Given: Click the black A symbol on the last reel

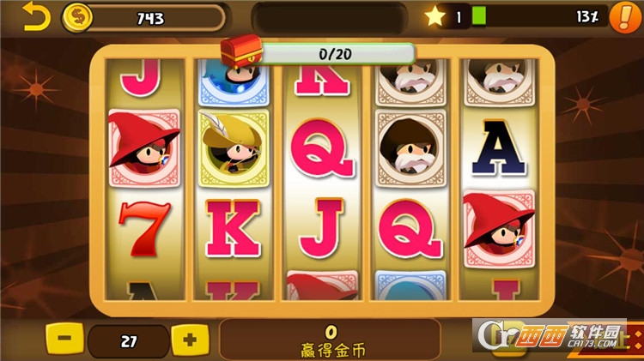Looking at the screenshot, I should 498,148.
